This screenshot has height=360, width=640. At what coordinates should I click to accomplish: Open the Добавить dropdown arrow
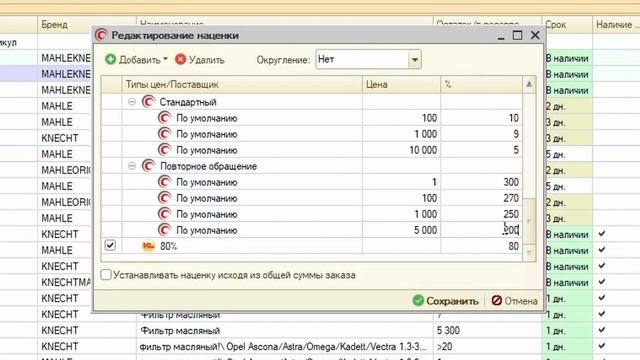pos(165,59)
